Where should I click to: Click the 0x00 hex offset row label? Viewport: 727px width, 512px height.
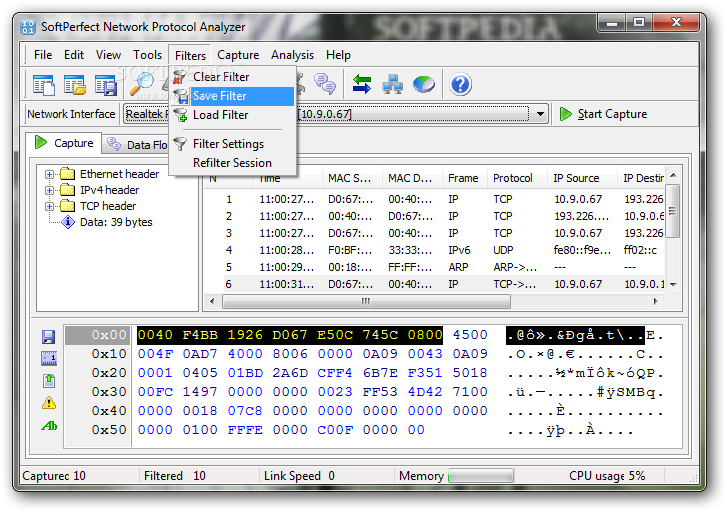[x=108, y=335]
